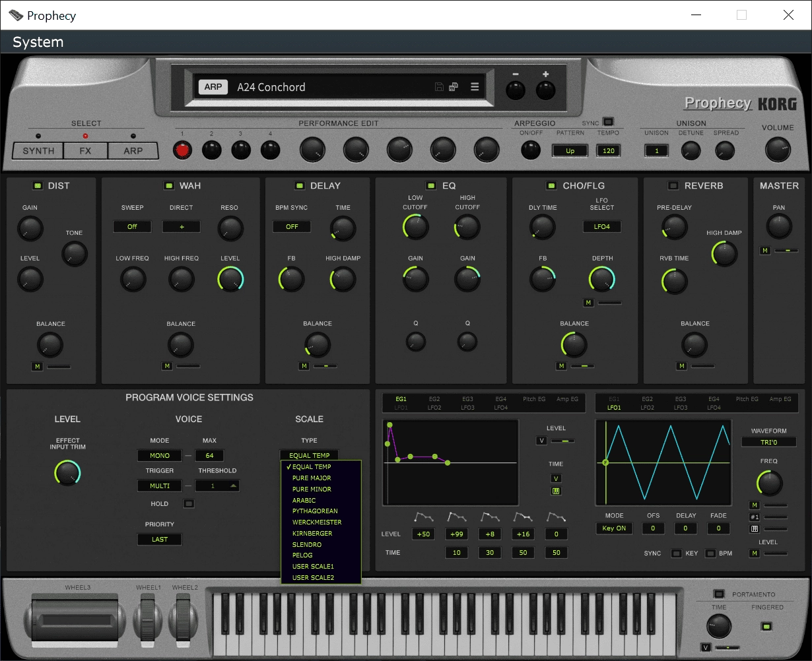Open the WAH SWEEP Off dropdown
This screenshot has height=661, width=812.
pos(132,226)
